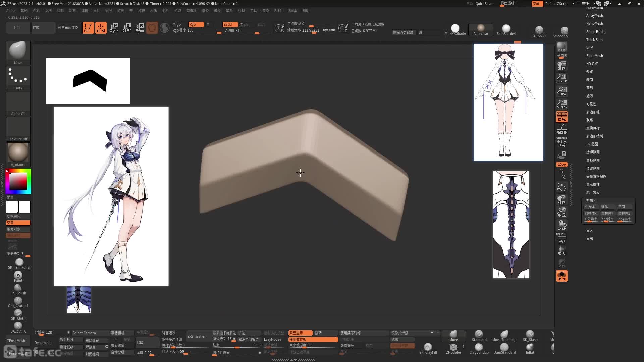Click the camera lock icon
644x362 pixels.
(x=561, y=155)
